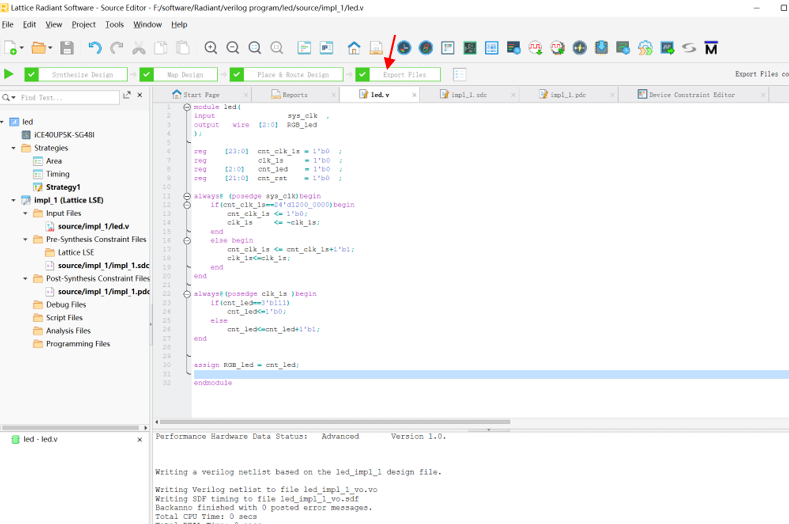Zoom in with the plus magnifier
Viewport: 789px width, 524px height.
coord(211,48)
